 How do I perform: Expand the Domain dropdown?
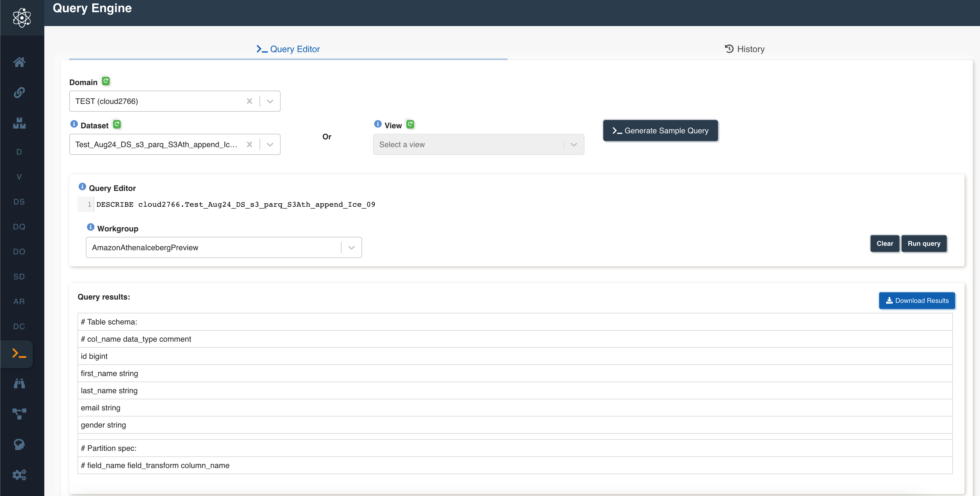270,101
